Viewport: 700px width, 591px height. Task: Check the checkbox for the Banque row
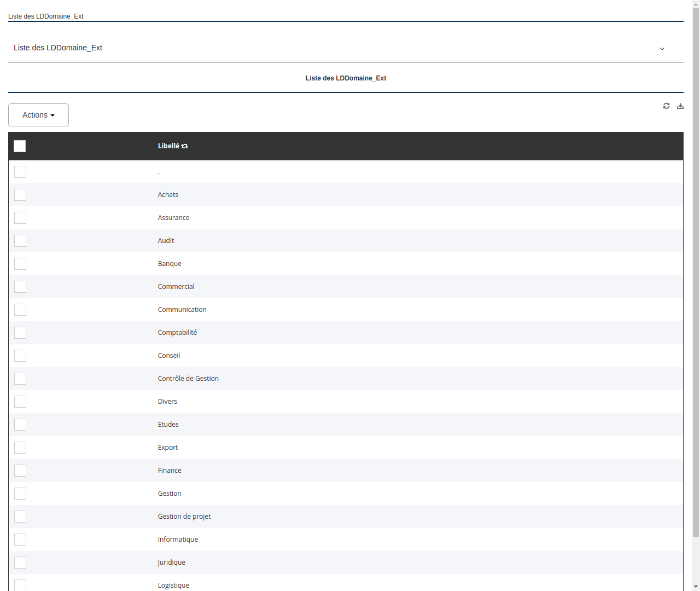pyautogui.click(x=20, y=264)
